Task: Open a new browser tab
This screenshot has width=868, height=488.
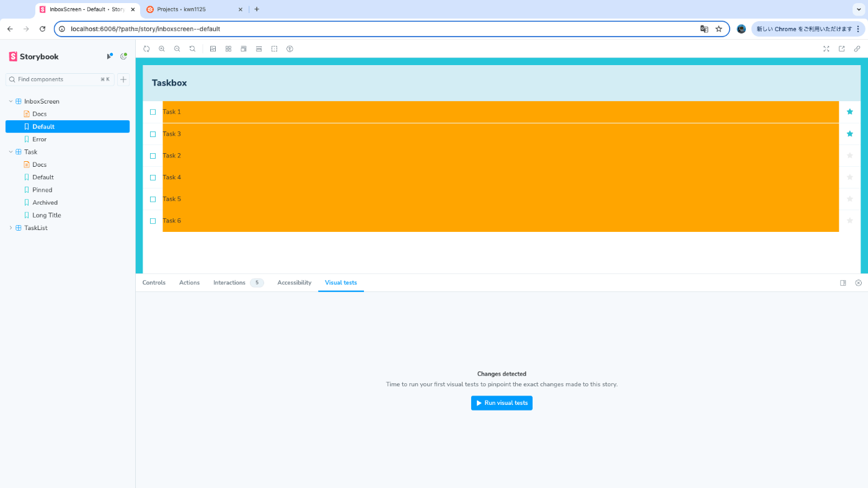Action: [x=257, y=9]
